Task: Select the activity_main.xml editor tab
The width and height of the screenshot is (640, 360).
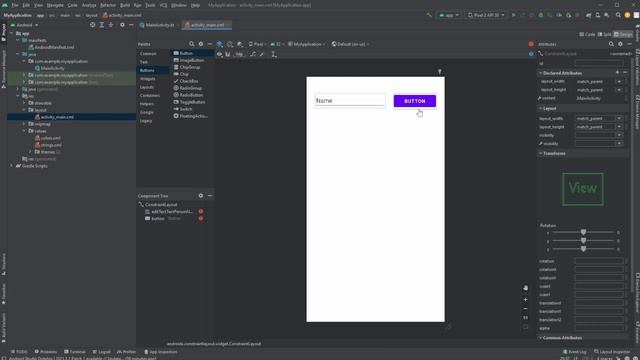Action: click(206, 25)
